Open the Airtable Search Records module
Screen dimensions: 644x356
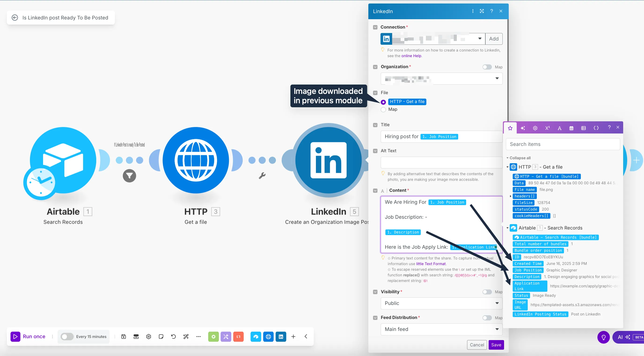[63, 160]
